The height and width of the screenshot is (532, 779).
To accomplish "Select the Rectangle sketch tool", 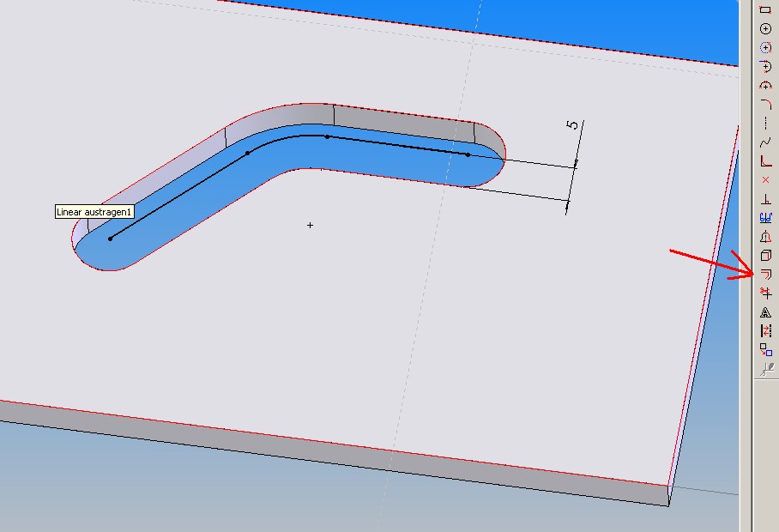I will pos(766,9).
